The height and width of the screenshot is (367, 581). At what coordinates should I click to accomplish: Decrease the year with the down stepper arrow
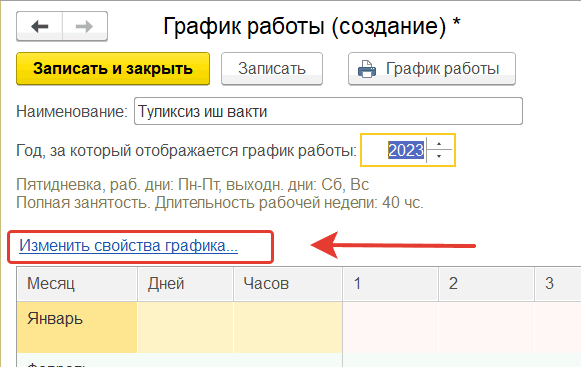439,156
